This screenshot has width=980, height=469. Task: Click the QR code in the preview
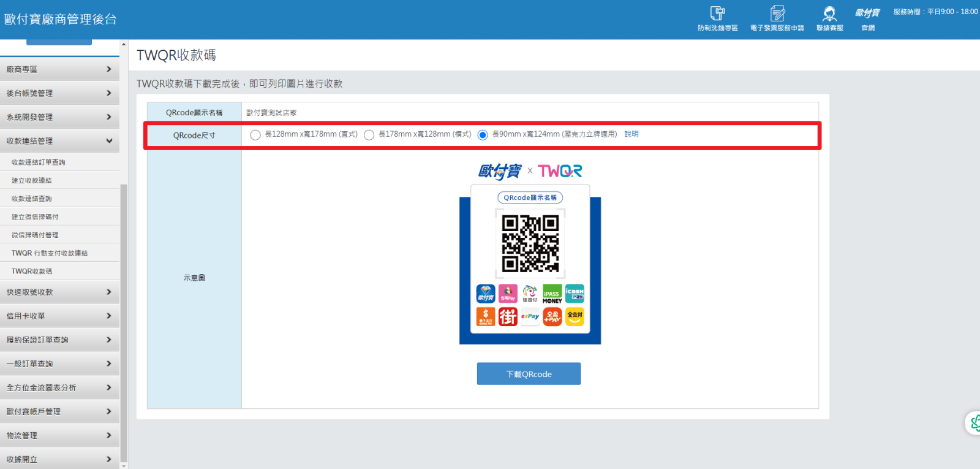[530, 243]
